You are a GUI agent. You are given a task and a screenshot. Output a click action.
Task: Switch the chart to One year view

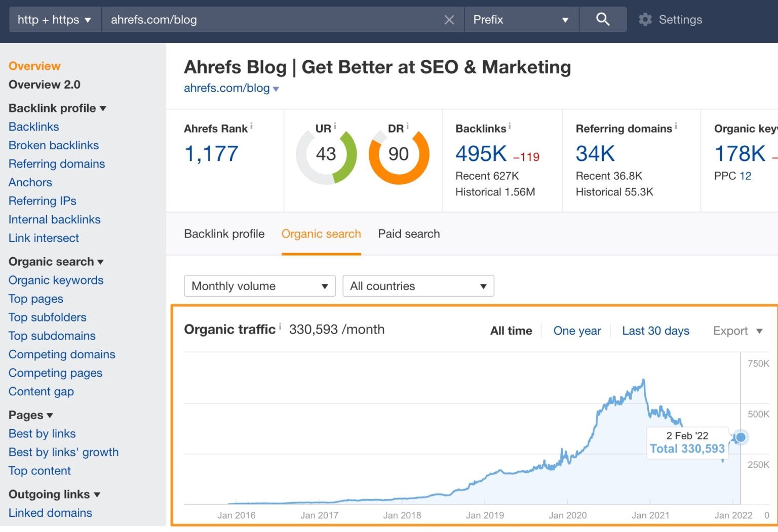click(x=577, y=331)
